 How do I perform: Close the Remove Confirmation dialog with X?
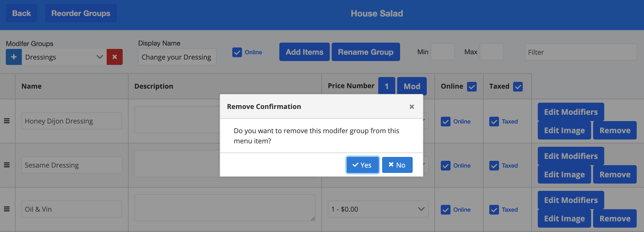(x=411, y=107)
